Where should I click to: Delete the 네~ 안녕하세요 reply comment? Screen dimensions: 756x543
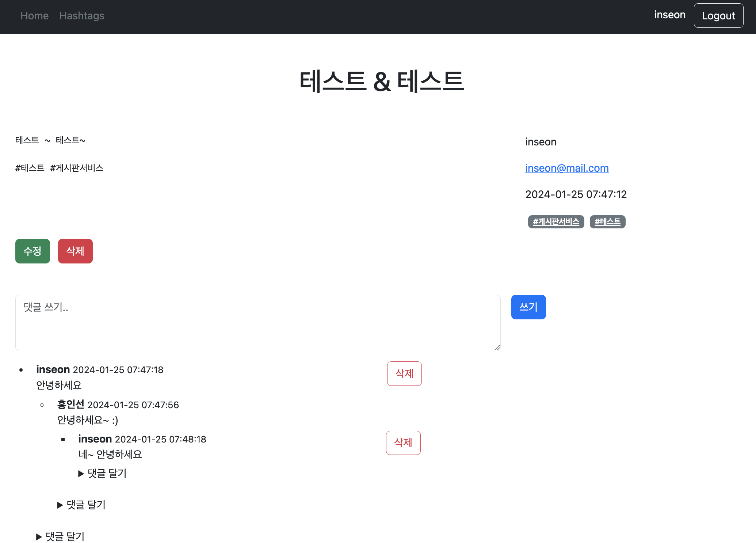click(403, 443)
